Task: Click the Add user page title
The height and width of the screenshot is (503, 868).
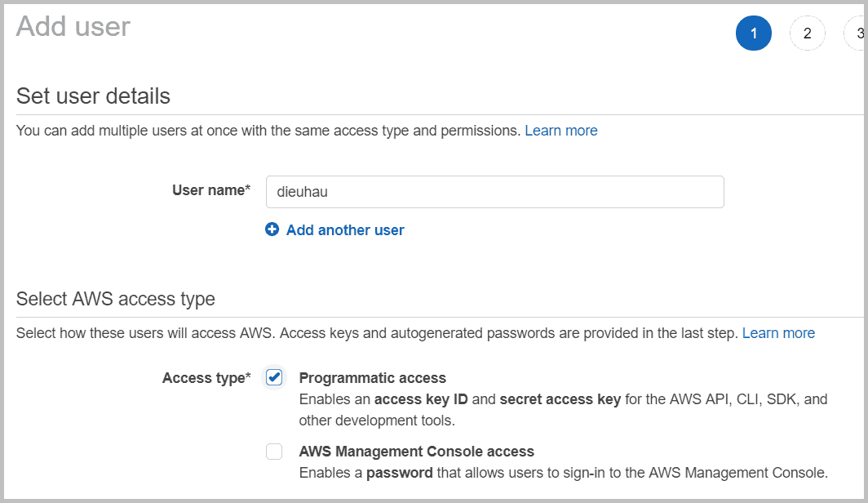Action: click(73, 27)
